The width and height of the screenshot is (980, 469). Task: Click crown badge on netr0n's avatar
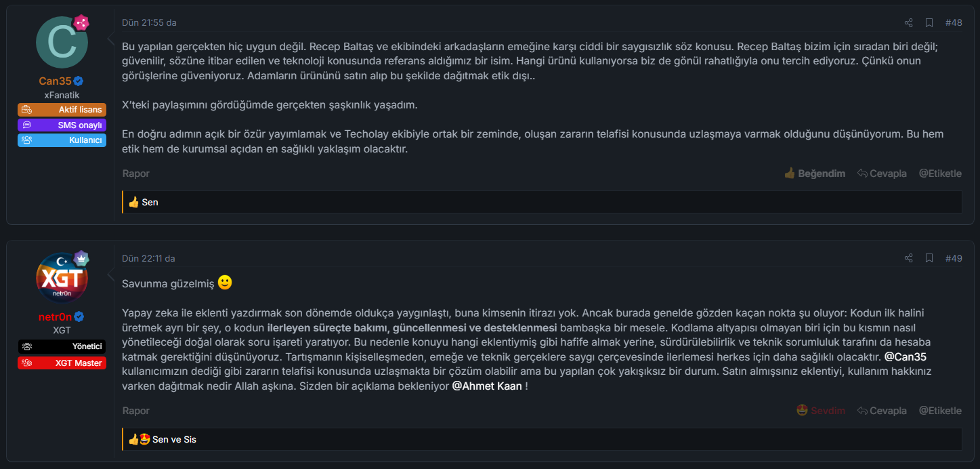click(x=81, y=258)
